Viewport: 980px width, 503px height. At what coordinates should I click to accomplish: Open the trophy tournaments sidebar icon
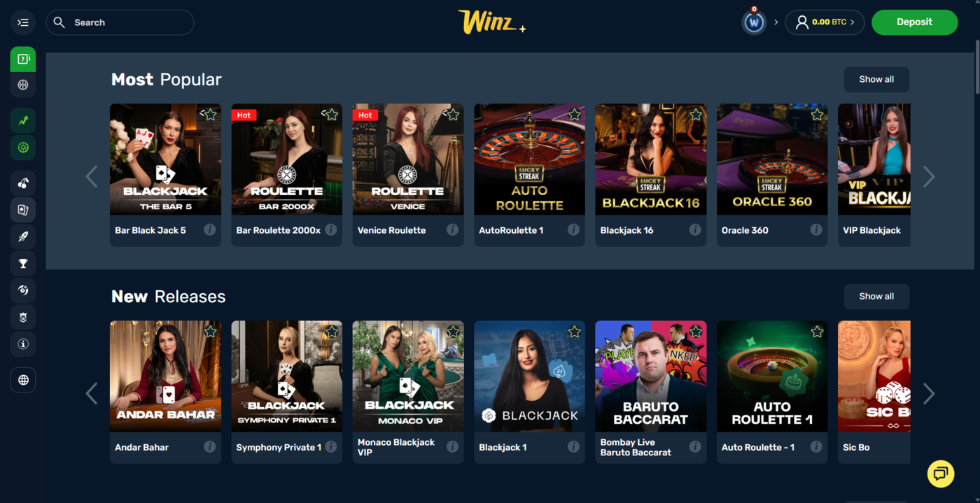pyautogui.click(x=23, y=263)
